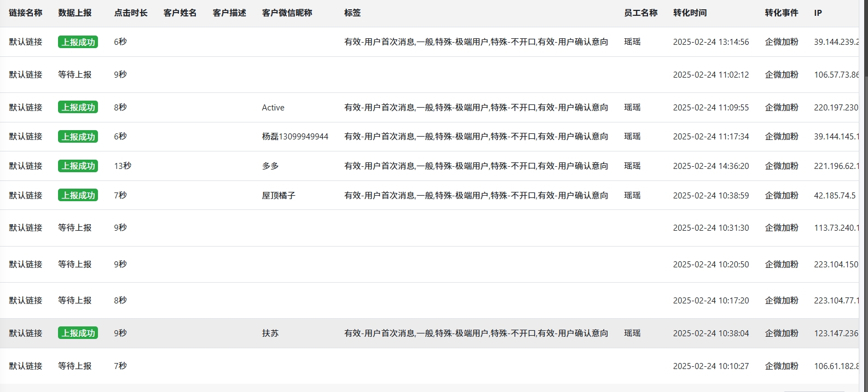The image size is (868, 392).
Task: Click 上报成功 badge in the 多多 row
Action: [78, 166]
